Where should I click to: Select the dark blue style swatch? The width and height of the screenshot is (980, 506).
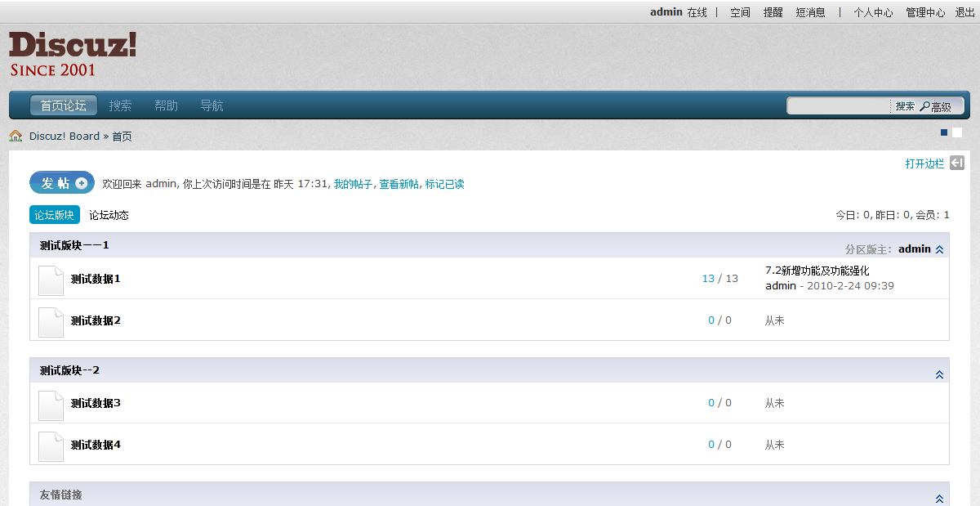[945, 132]
